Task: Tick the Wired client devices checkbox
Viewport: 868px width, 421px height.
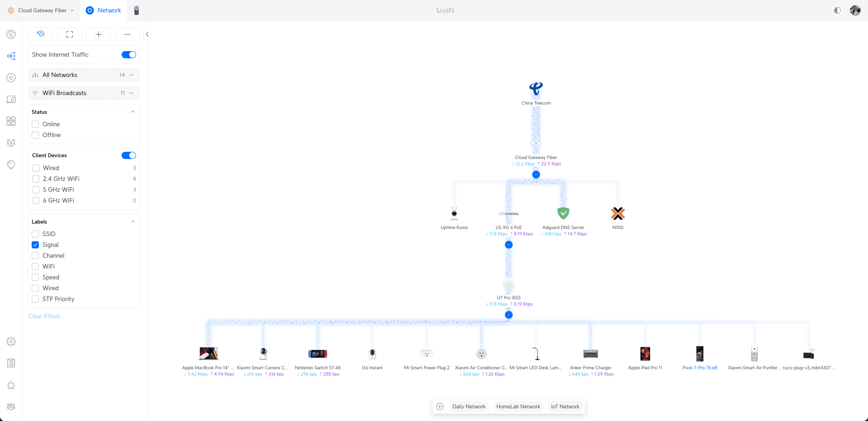Action: 36,168
